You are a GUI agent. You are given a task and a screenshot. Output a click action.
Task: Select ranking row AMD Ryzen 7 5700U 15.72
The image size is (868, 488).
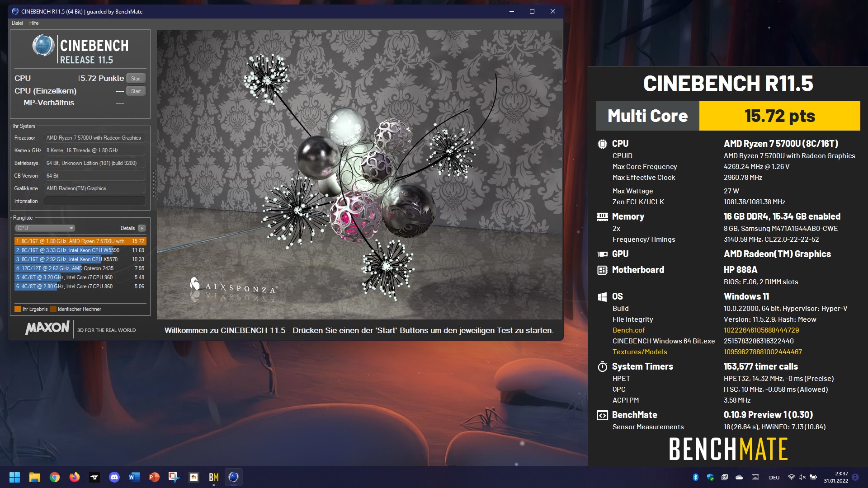tap(80, 241)
